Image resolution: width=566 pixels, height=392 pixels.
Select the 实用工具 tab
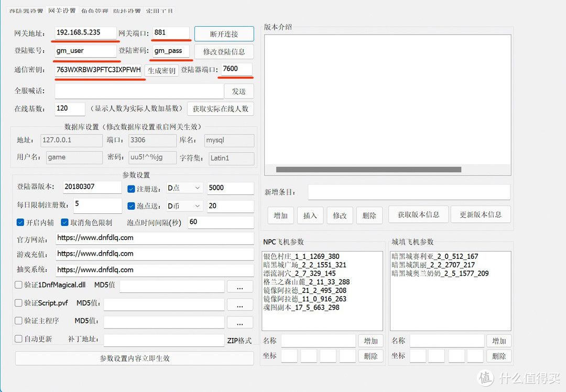[x=159, y=10]
